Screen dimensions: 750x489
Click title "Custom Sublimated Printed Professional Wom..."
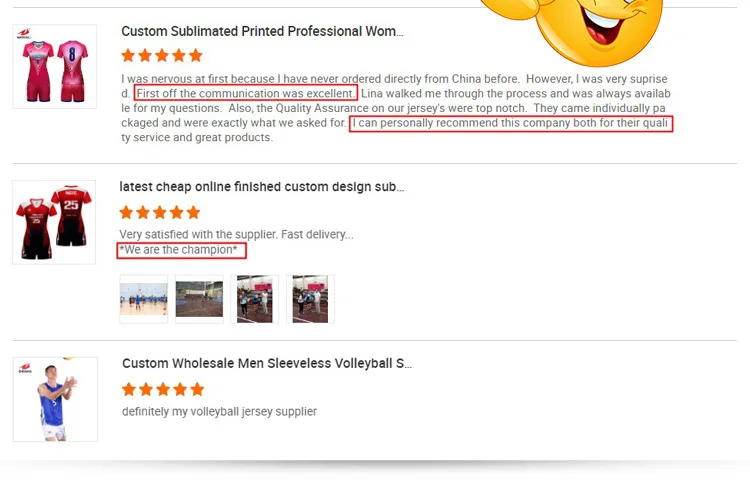262,32
